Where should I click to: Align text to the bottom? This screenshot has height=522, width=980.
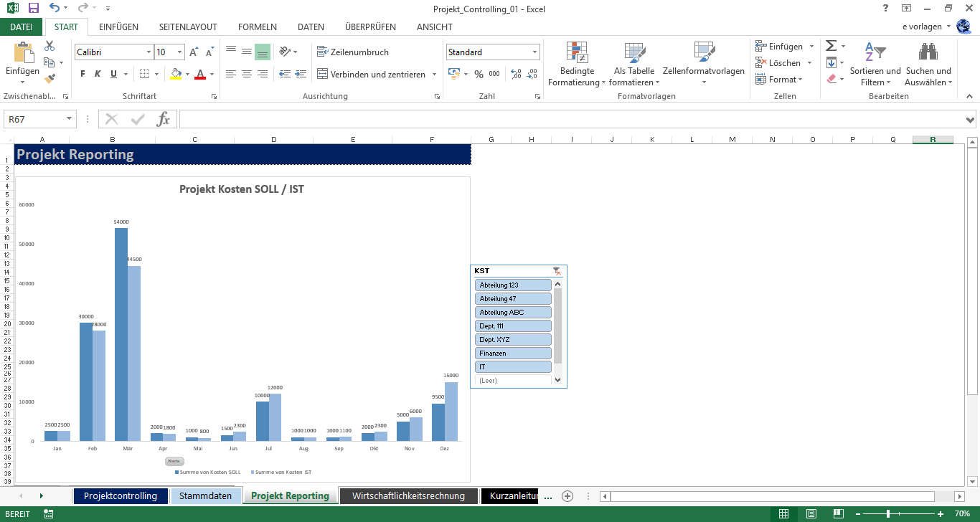click(x=263, y=52)
